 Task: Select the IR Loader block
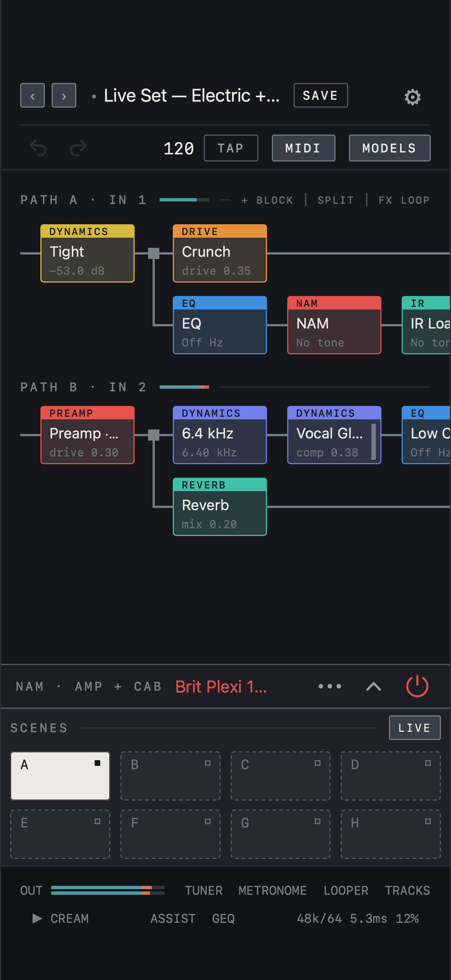426,325
